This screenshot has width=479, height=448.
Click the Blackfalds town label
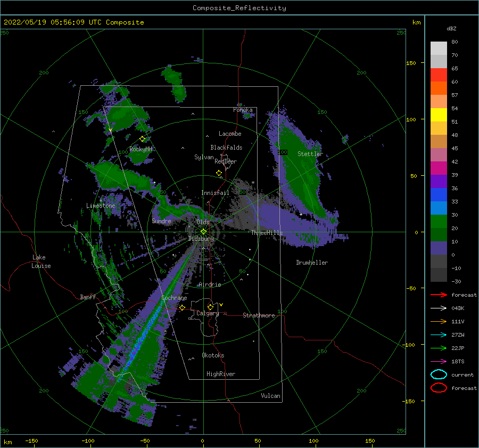226,148
